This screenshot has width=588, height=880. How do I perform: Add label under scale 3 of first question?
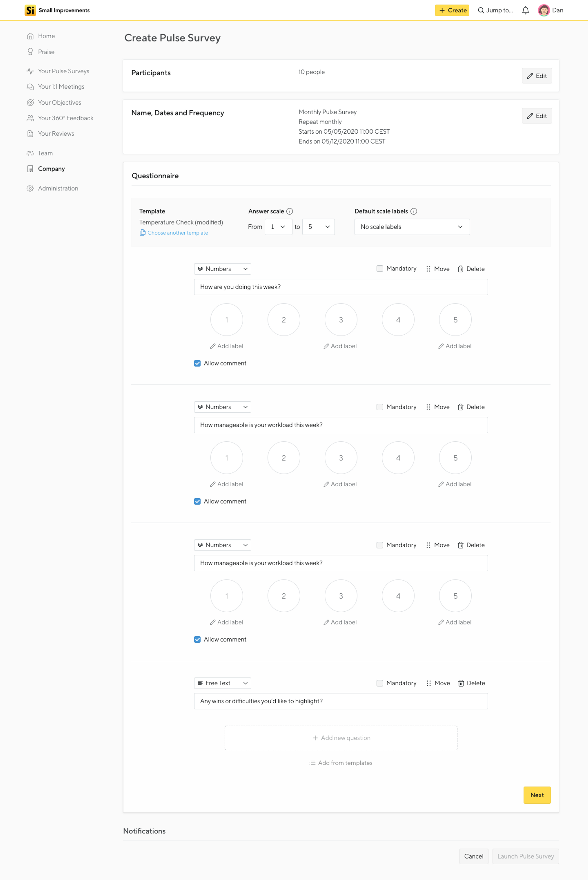click(340, 346)
